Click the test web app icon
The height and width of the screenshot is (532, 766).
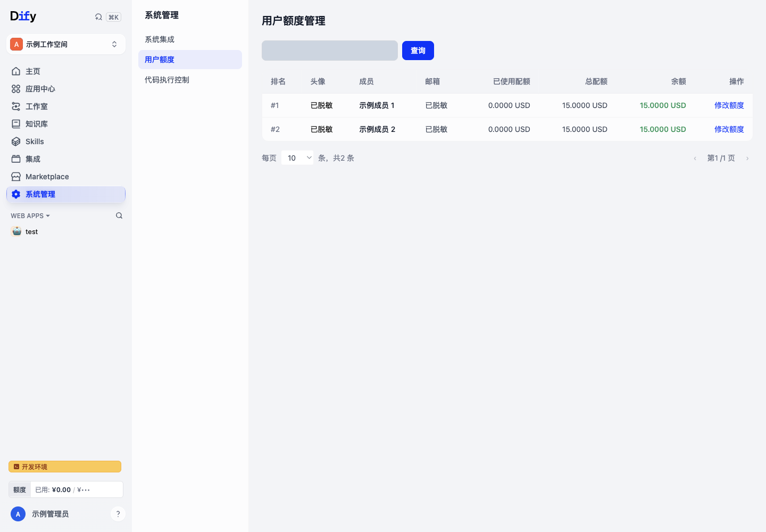[x=16, y=231]
